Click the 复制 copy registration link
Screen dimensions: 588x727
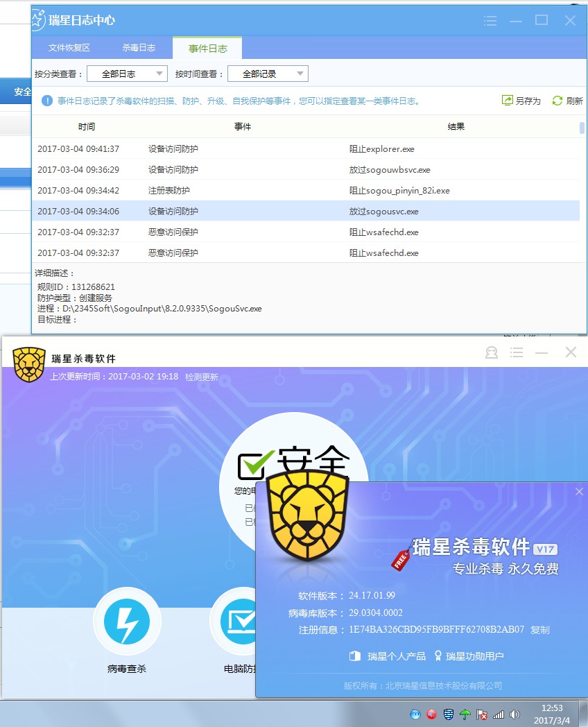(x=540, y=630)
